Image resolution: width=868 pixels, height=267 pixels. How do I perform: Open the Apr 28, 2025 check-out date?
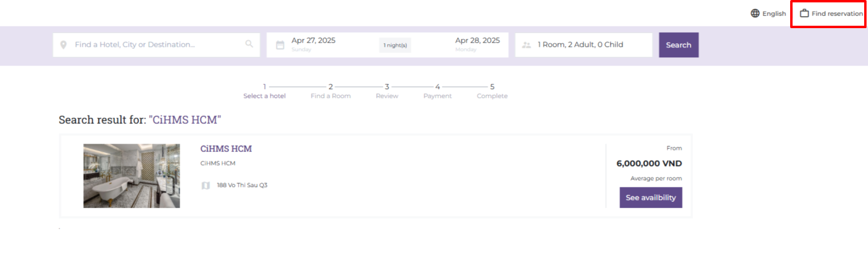tap(477, 41)
